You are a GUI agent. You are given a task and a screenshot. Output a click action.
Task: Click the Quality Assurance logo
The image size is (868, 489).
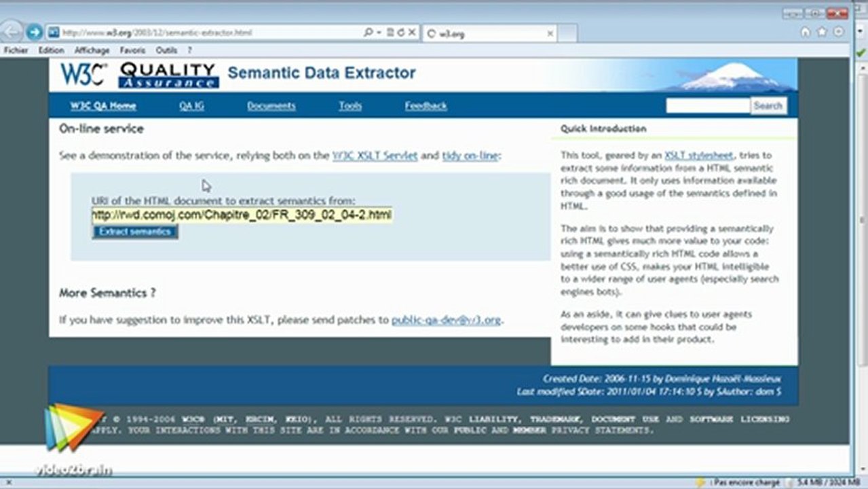pyautogui.click(x=168, y=75)
